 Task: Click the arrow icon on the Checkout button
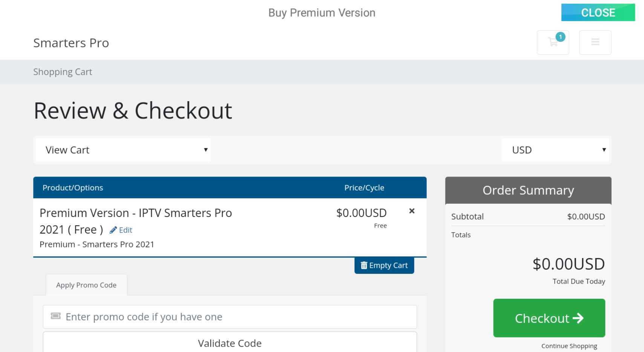click(x=578, y=318)
